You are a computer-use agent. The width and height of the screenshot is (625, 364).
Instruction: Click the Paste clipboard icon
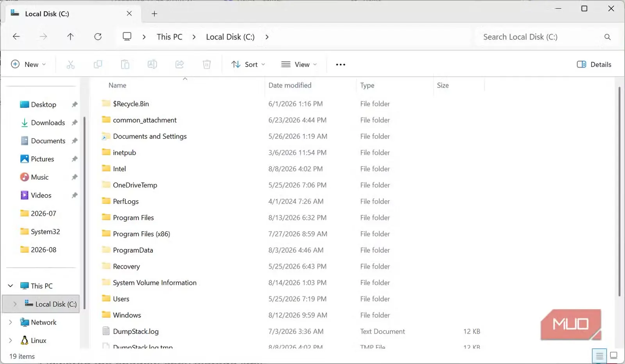[x=125, y=64]
